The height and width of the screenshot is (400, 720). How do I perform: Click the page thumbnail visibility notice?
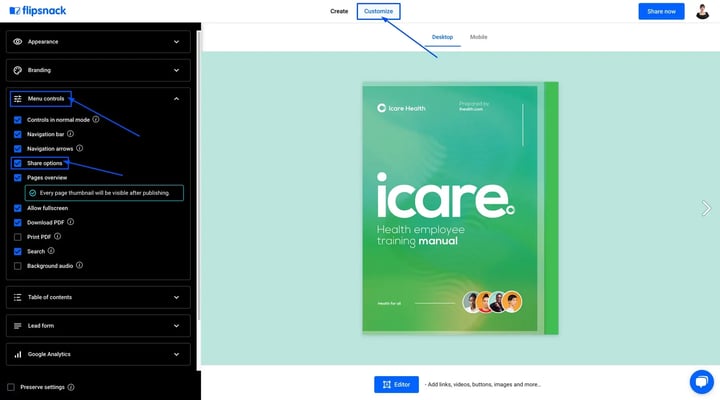click(x=104, y=193)
